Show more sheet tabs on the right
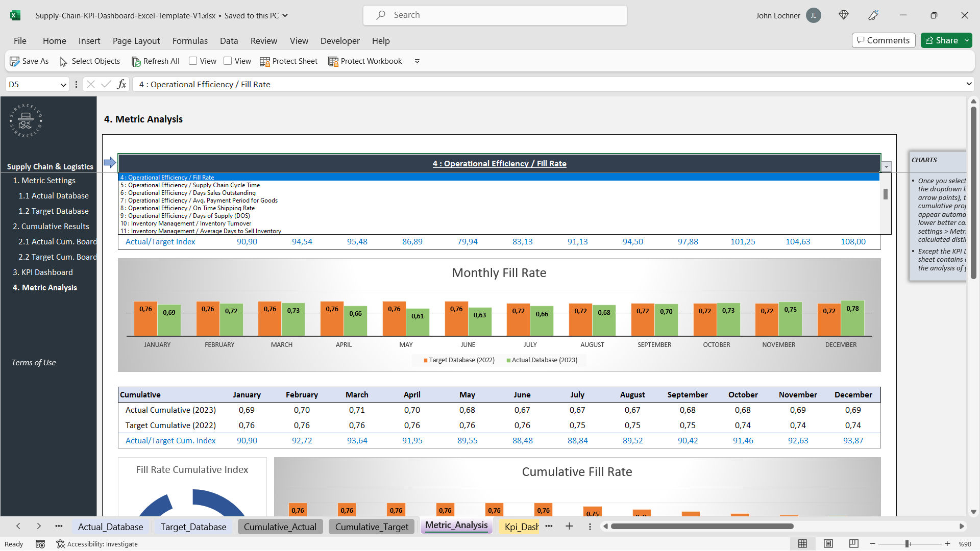The width and height of the screenshot is (980, 551). pyautogui.click(x=549, y=526)
